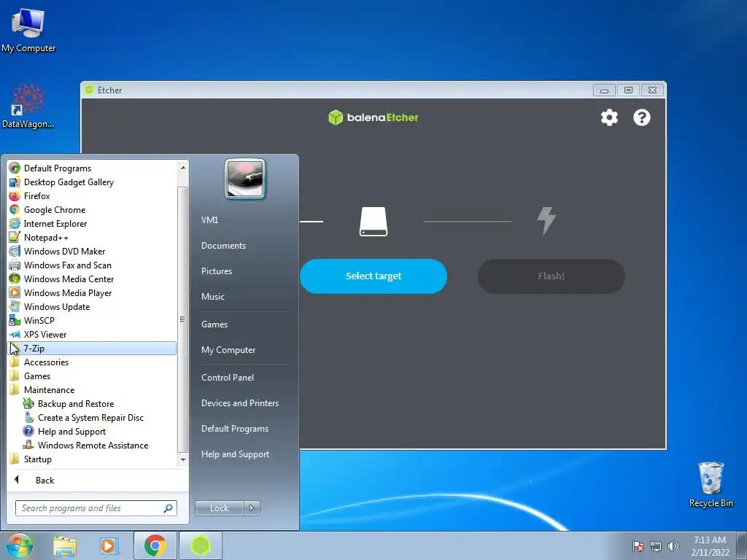The width and height of the screenshot is (747, 560).
Task: Launch Windows Media Player from Start menu
Action: pyautogui.click(x=93, y=292)
